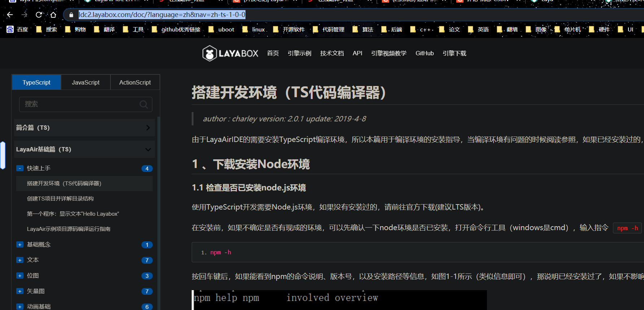Click the npm help terminal image
Screen dimensions: 644x310
[339, 300]
